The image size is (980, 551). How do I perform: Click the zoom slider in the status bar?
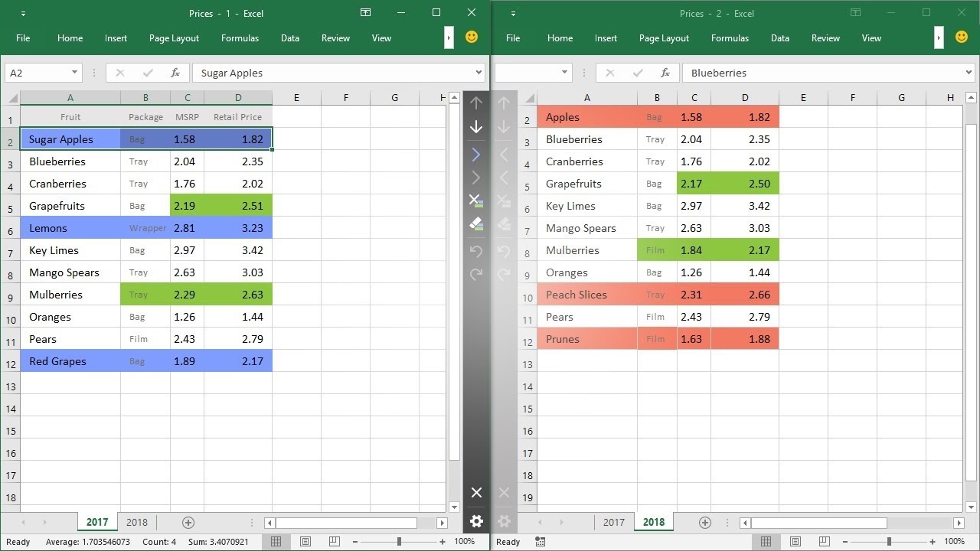[399, 541]
